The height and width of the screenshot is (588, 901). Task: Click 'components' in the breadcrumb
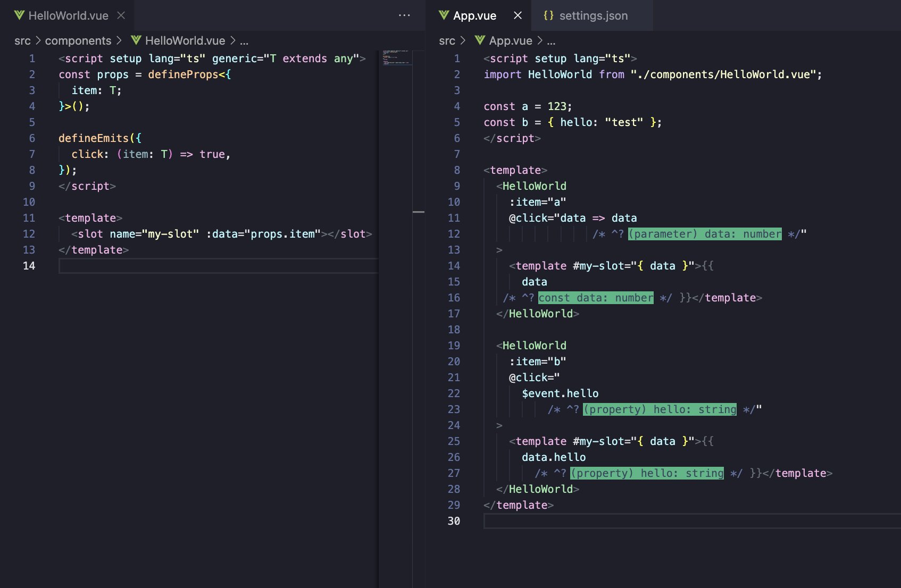78,40
